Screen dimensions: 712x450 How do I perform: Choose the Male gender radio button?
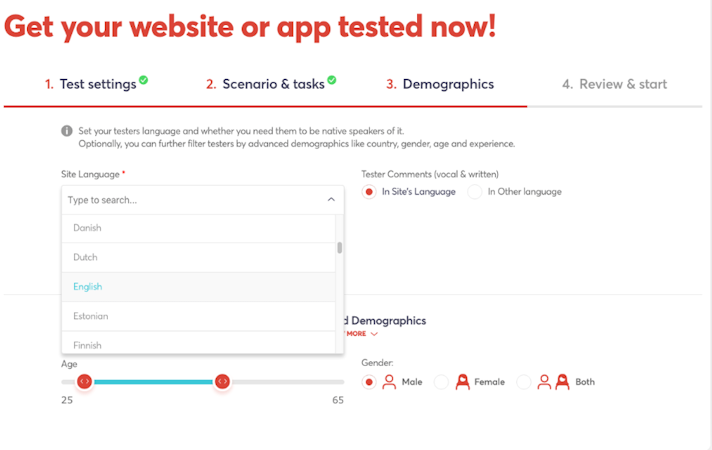coord(369,381)
